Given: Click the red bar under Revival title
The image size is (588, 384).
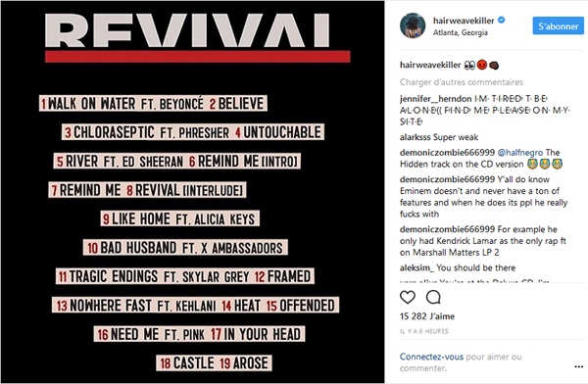Looking at the screenshot, I should click(x=198, y=57).
